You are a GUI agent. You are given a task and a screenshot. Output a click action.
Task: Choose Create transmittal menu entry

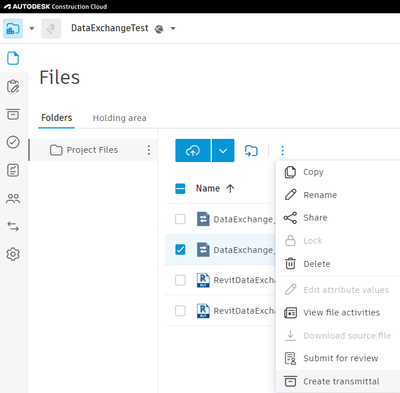338,381
